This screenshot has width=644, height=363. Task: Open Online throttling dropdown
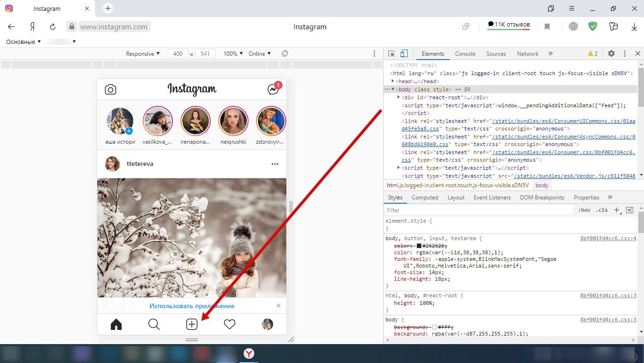click(260, 53)
